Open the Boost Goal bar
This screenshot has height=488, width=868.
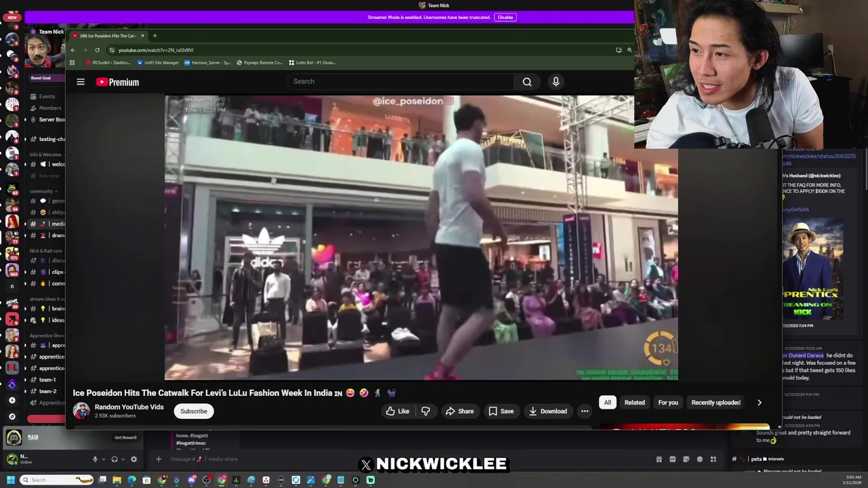point(46,78)
